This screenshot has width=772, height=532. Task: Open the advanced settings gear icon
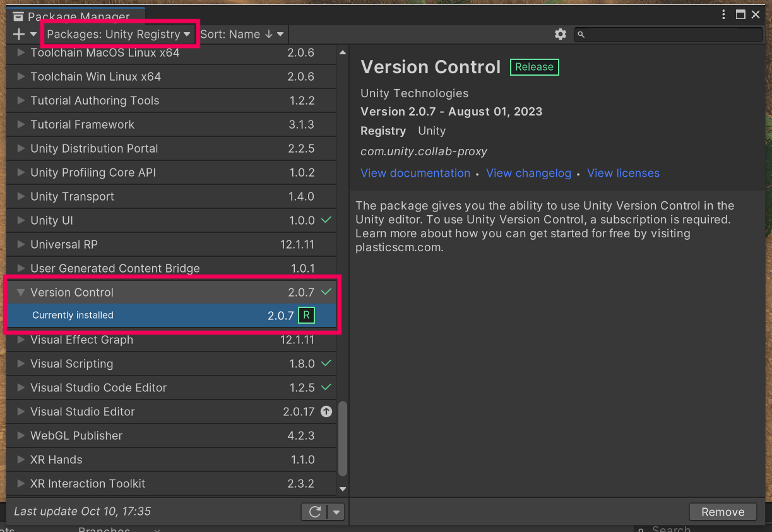coord(560,34)
